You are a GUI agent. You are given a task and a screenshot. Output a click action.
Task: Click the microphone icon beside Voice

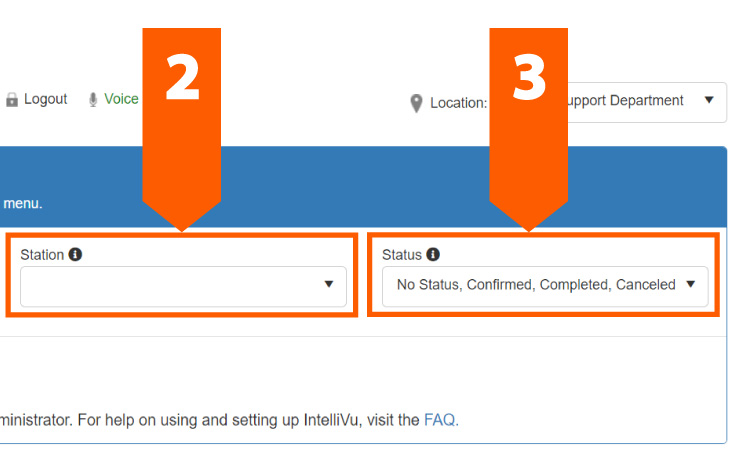93,100
